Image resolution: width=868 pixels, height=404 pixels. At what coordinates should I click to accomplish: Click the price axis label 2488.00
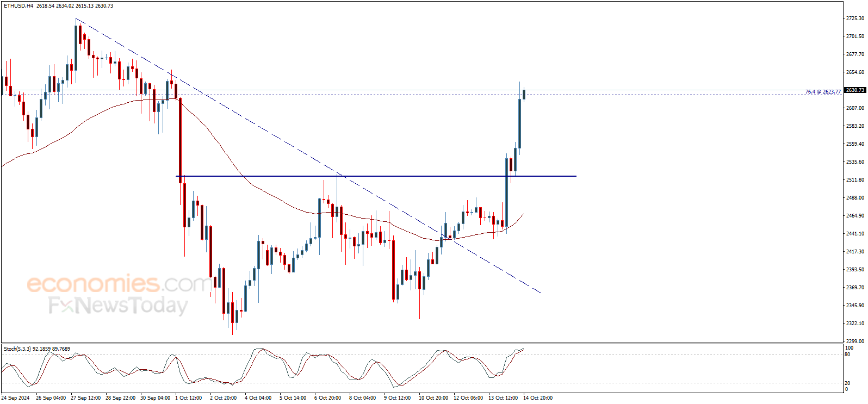[855, 198]
